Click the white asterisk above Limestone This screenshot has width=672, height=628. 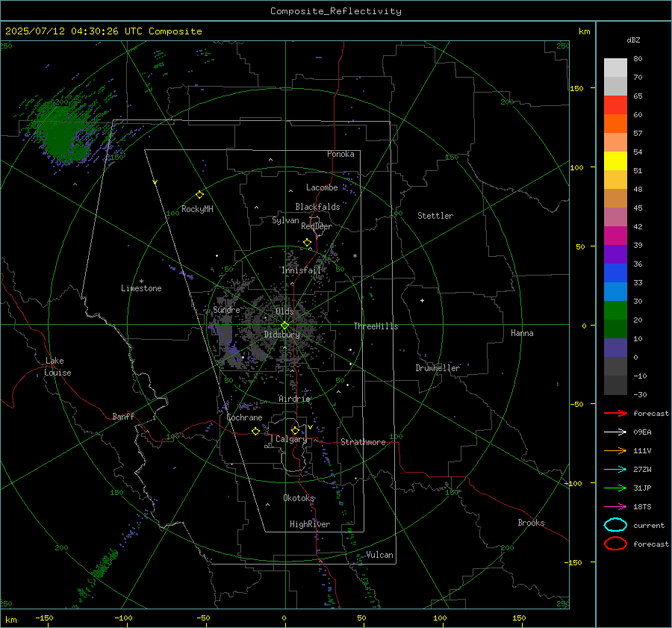point(141,282)
